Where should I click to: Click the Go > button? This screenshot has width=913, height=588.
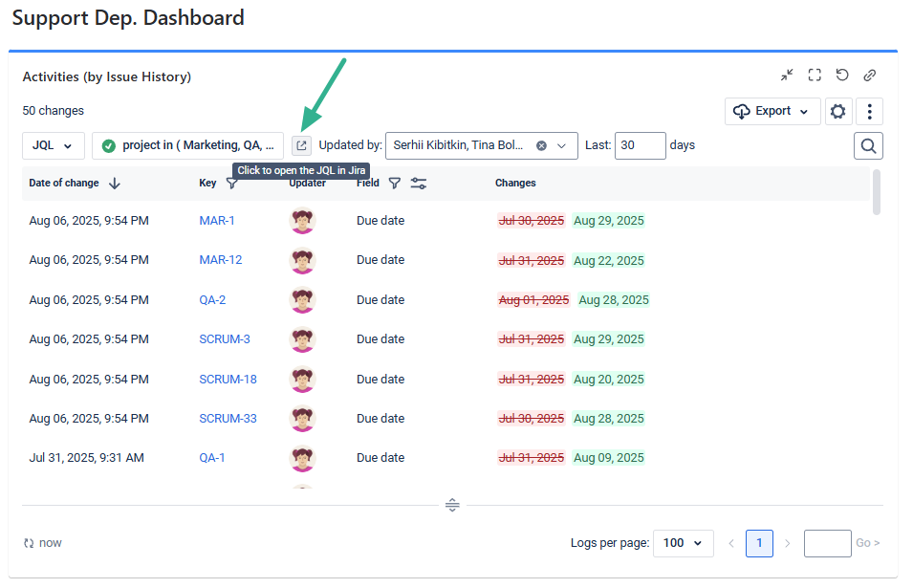(x=867, y=543)
